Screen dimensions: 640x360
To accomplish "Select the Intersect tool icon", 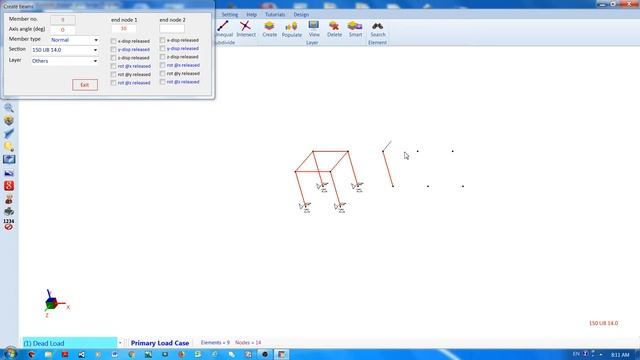I will [x=245, y=26].
